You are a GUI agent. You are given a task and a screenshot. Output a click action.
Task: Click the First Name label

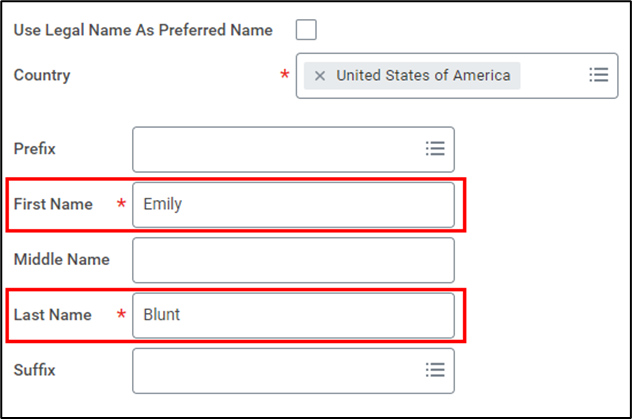click(53, 204)
